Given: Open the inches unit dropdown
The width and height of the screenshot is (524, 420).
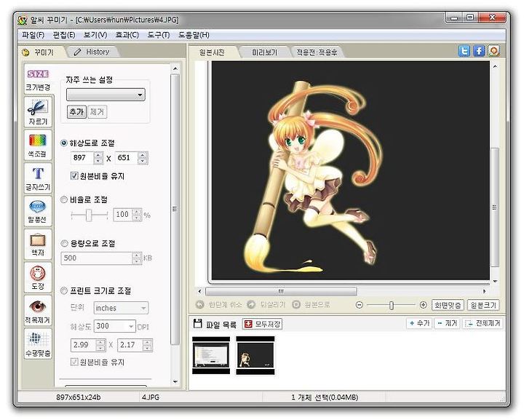Looking at the screenshot, I should [121, 308].
